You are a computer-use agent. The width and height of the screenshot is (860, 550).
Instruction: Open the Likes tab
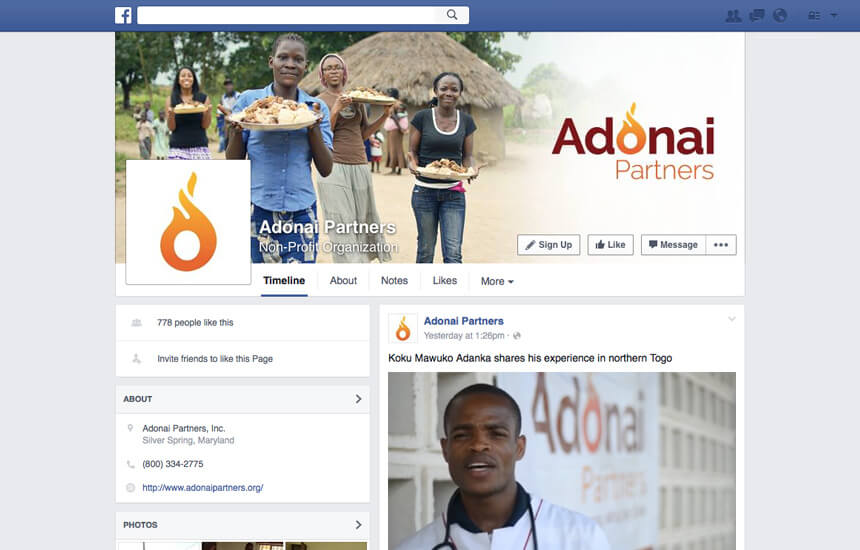445,281
